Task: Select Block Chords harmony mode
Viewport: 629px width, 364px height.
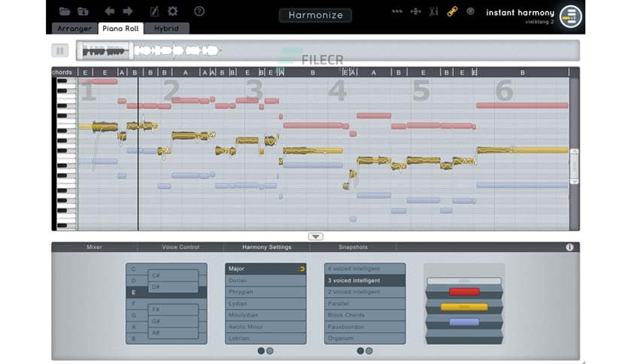Action: pos(365,315)
